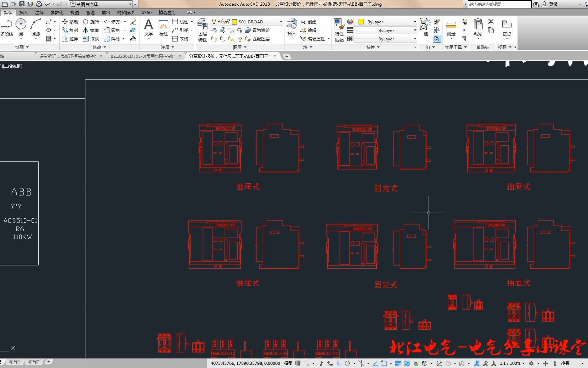
Task: Activate the Rotate (旋转) command
Action: (91, 22)
